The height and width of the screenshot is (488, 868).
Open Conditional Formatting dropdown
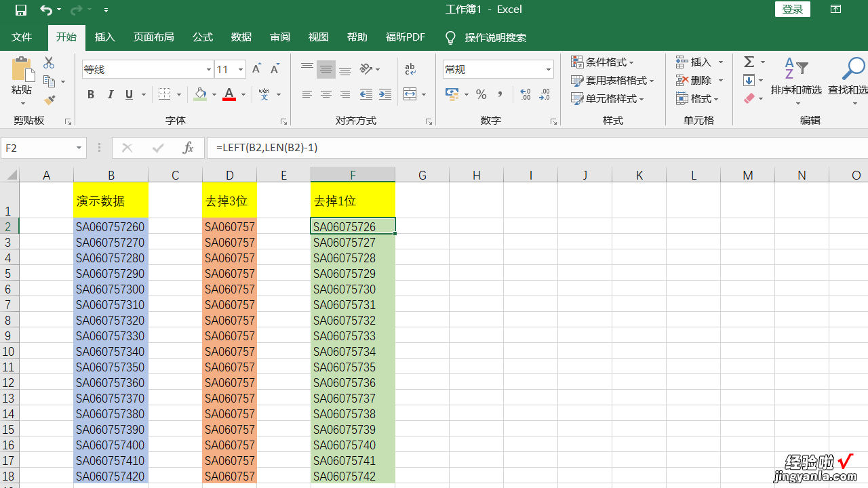click(603, 62)
